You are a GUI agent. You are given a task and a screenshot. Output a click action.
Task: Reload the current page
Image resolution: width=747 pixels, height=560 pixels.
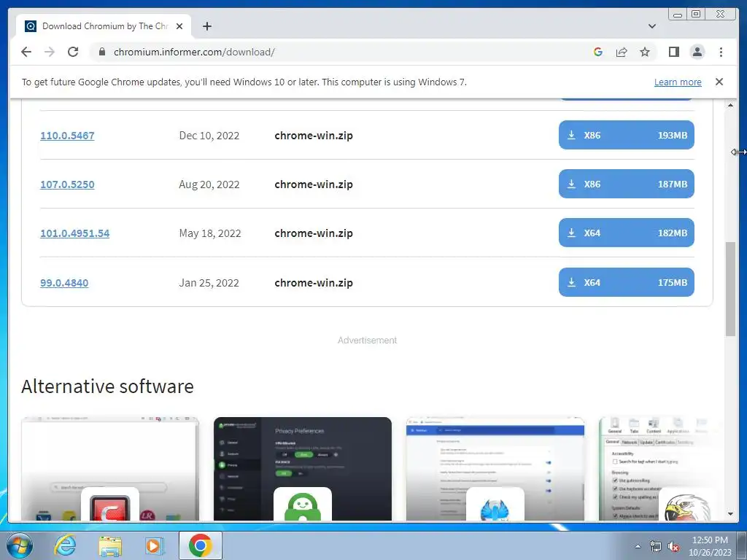[73, 52]
